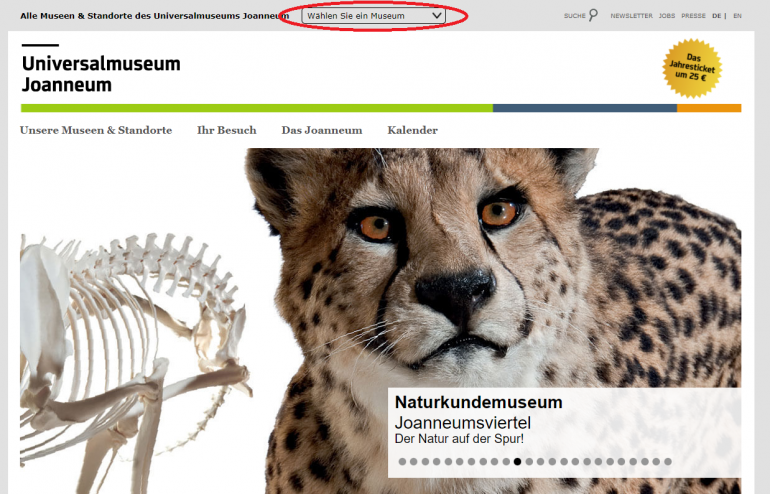
Task: Click the SUCHE magnifying glass icon
Action: pos(593,15)
